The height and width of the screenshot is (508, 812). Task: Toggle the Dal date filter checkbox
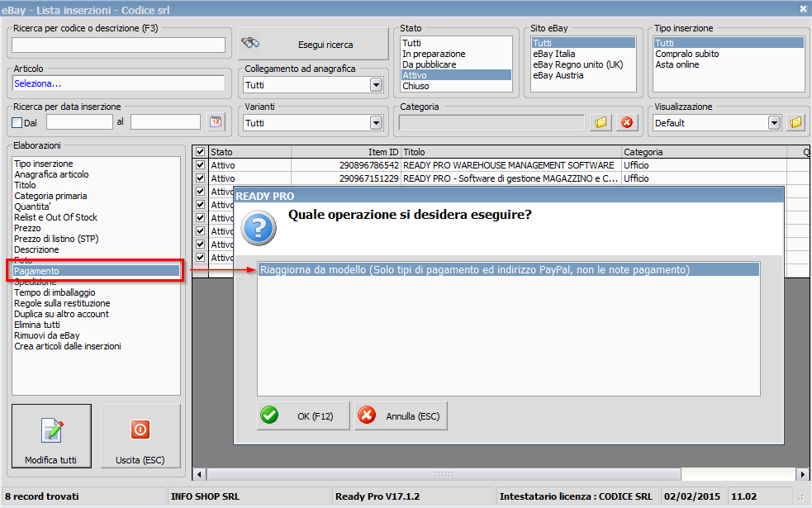click(x=17, y=123)
